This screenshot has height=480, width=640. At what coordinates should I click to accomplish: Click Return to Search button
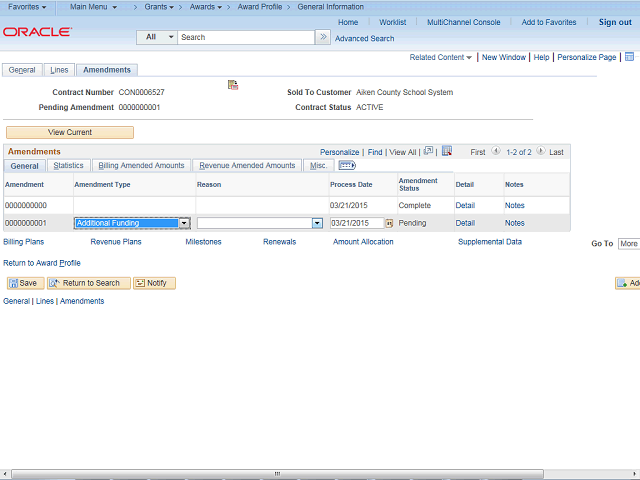(89, 283)
